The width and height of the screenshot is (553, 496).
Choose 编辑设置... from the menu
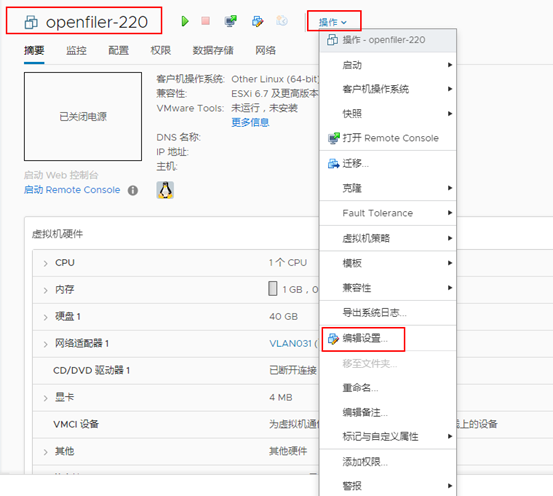[x=388, y=338]
